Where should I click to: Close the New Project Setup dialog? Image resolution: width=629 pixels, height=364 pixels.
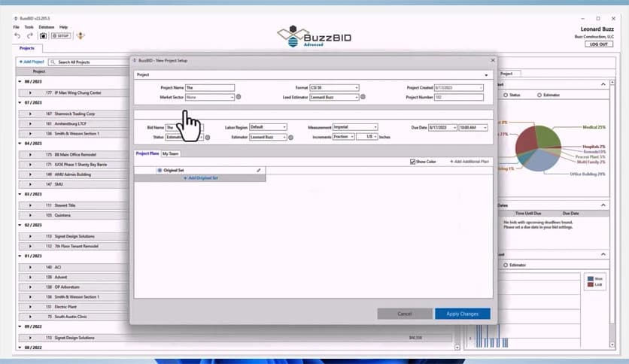[x=493, y=60]
